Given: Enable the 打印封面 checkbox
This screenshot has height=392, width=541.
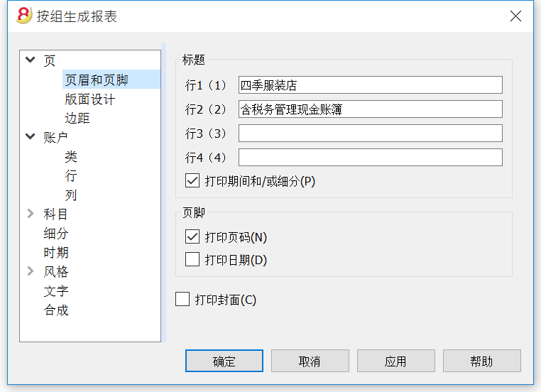Looking at the screenshot, I should click(182, 299).
